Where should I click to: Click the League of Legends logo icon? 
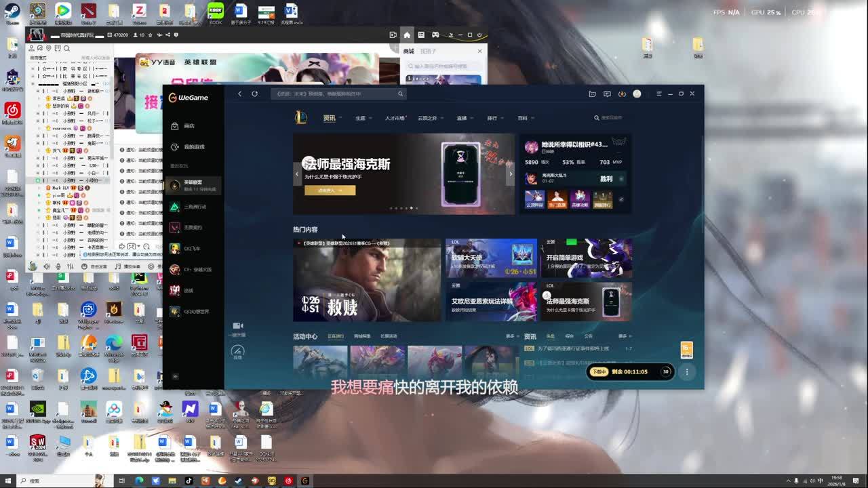(x=301, y=118)
